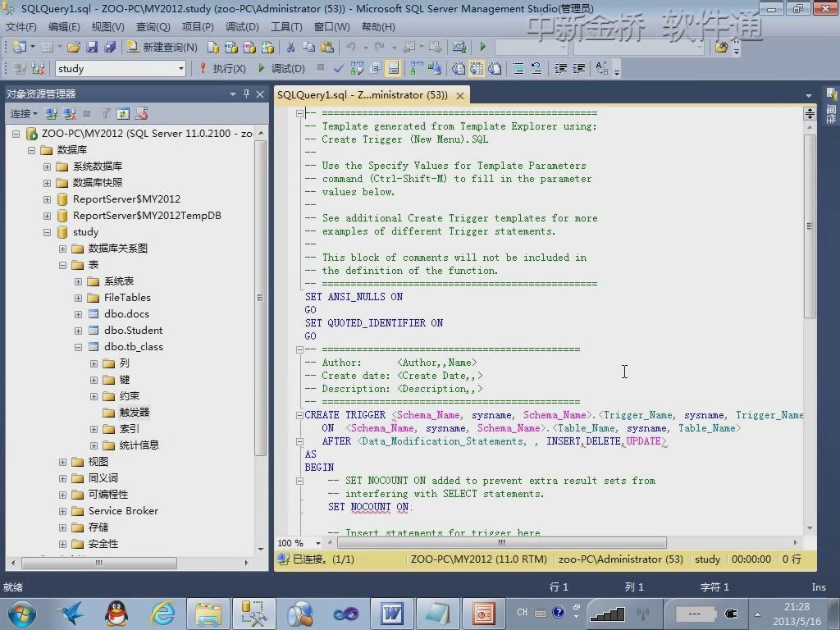Click the Database Engine Query icon
The width and height of the screenshot is (840, 630).
pos(212,47)
